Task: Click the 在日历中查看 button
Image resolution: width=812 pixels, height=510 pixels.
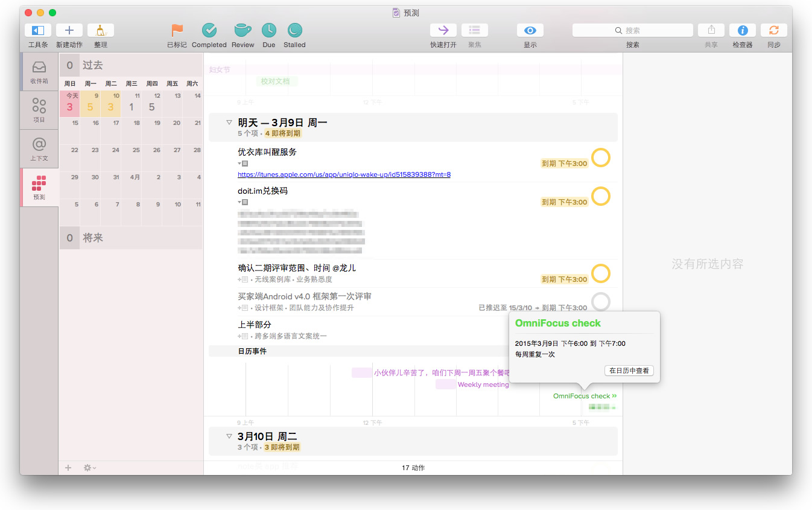Action: 629,371
